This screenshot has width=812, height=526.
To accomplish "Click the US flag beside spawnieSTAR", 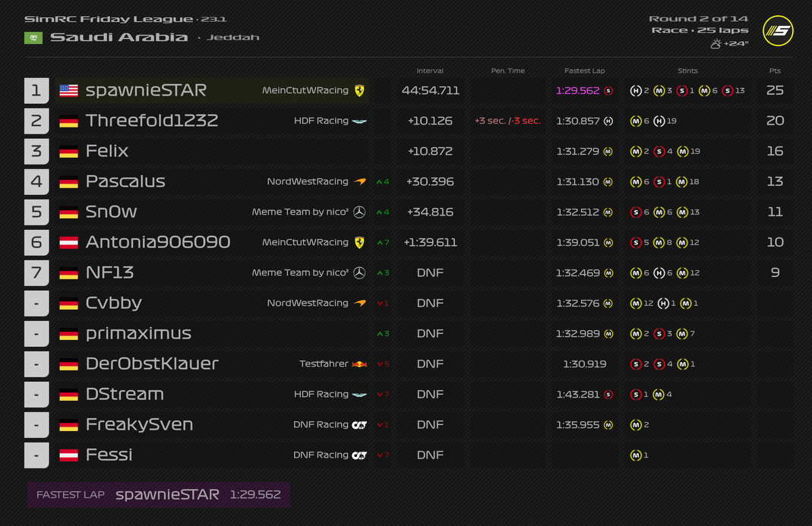I will (x=69, y=90).
